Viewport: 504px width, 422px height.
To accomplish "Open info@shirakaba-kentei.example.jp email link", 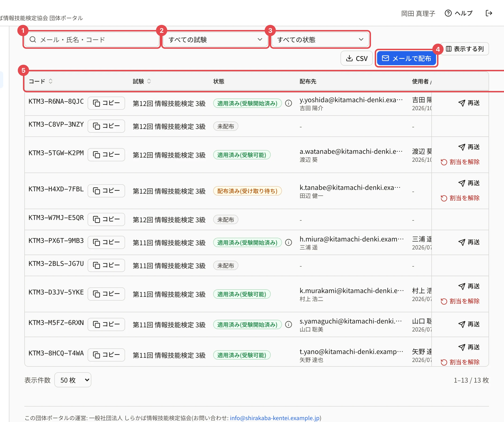I will click(x=275, y=418).
